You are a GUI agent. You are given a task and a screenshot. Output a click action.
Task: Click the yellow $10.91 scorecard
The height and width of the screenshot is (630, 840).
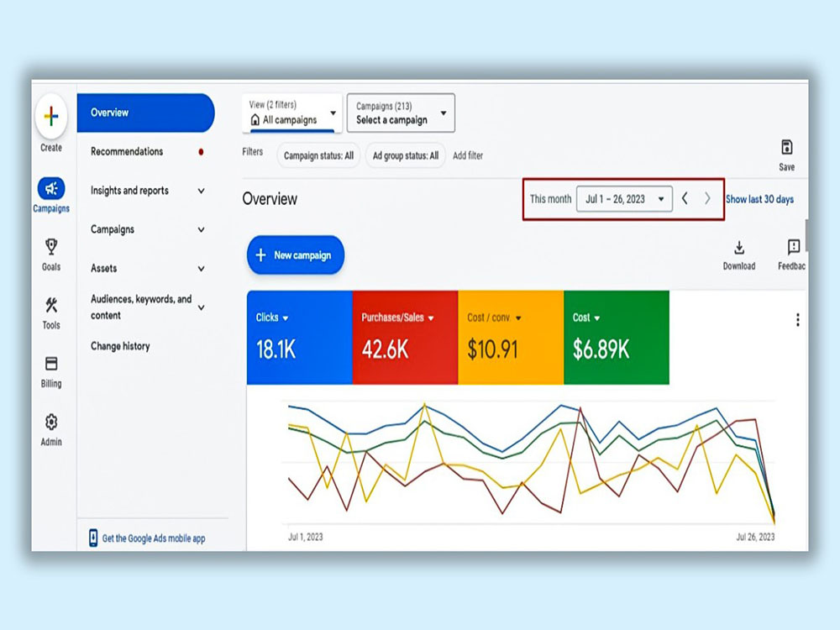[x=511, y=338]
